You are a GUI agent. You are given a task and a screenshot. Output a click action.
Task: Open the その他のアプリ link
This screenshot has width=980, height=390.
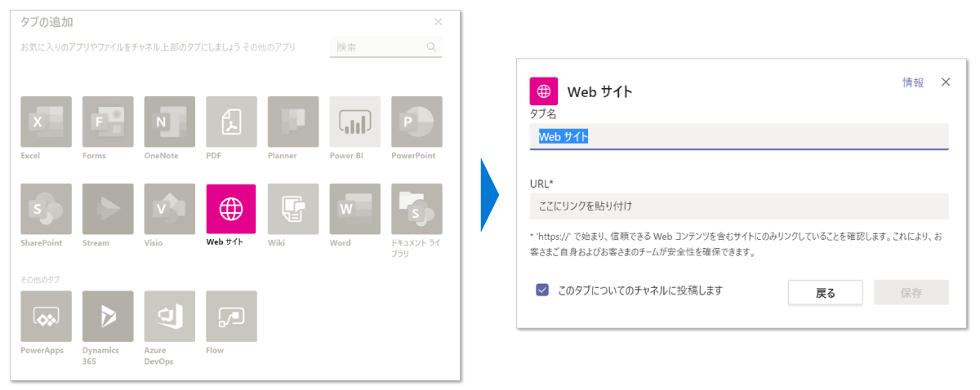point(269,47)
